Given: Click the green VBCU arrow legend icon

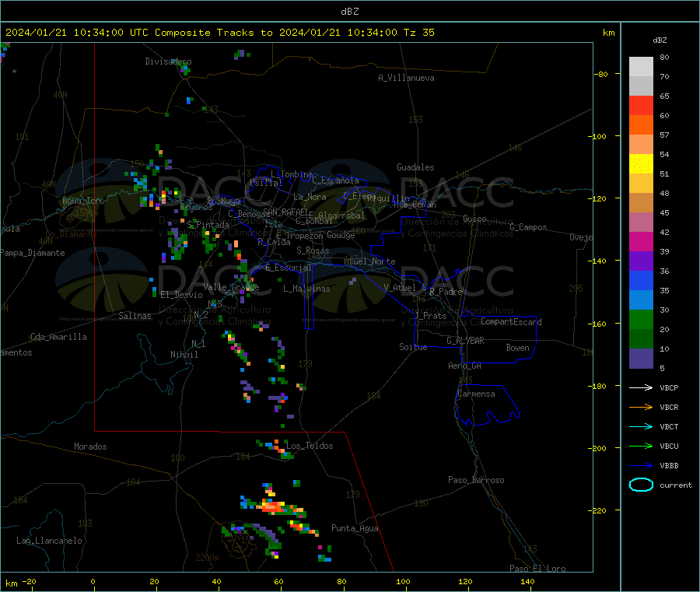Looking at the screenshot, I should point(641,446).
